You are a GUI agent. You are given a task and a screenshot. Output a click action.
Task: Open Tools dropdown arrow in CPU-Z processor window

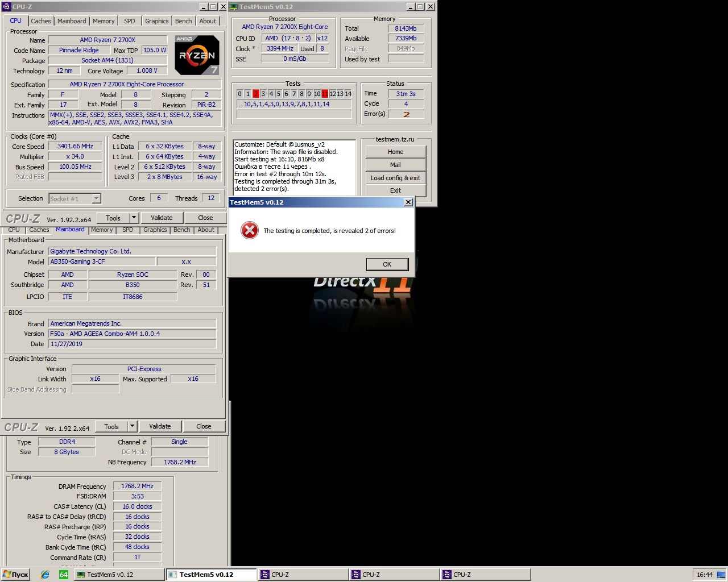pyautogui.click(x=134, y=218)
